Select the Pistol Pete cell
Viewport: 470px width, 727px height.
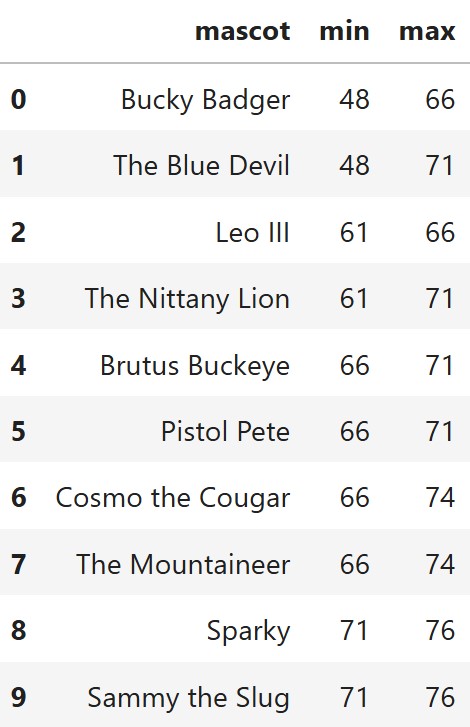(x=225, y=431)
